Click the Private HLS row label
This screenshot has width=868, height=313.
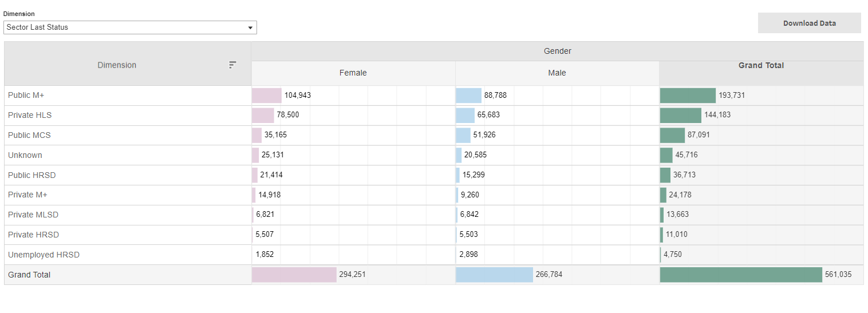30,115
